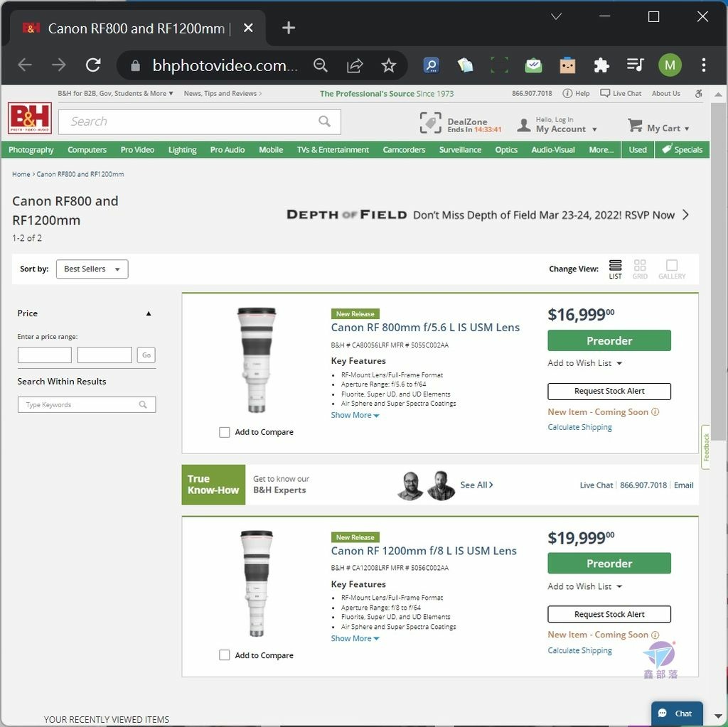
Task: Open the Pro Video category
Action: coord(137,150)
